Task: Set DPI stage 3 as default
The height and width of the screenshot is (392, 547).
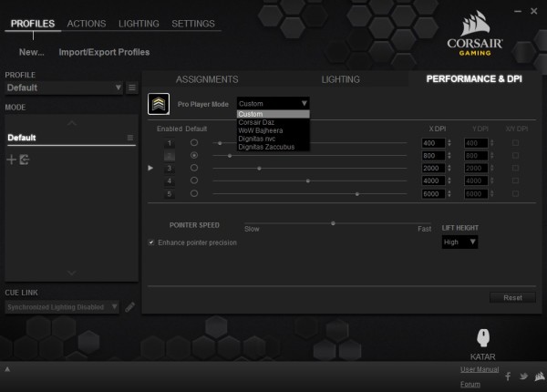Action: [194, 168]
